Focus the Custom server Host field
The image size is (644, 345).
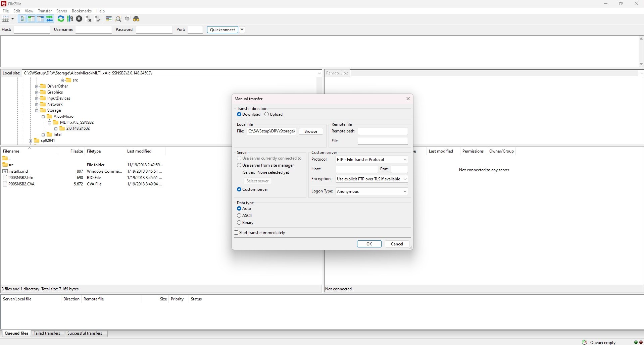pyautogui.click(x=357, y=169)
